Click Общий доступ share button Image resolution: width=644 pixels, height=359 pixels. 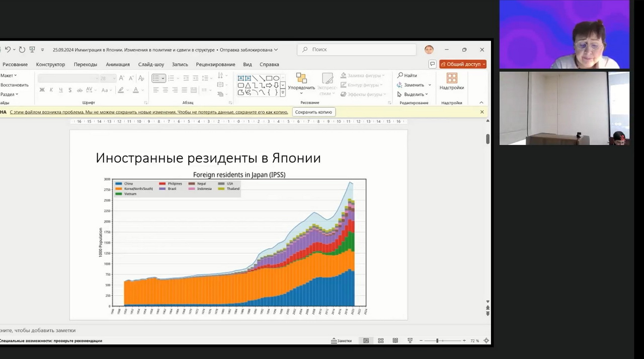(463, 64)
